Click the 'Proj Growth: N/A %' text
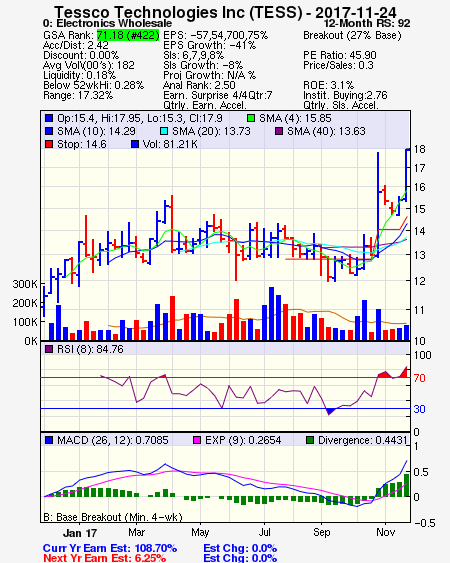Viewport: 450px width, 563px height. click(209, 75)
